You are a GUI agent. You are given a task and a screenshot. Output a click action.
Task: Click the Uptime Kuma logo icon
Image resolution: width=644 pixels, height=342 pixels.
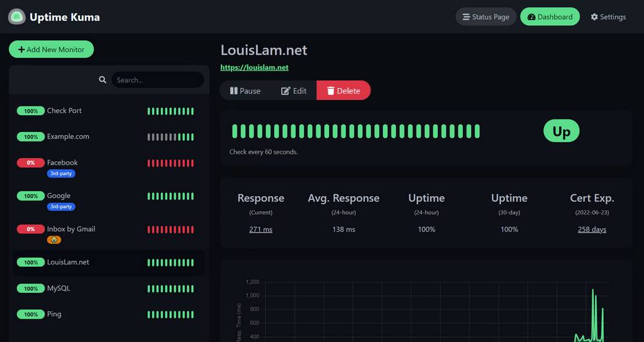coord(17,17)
